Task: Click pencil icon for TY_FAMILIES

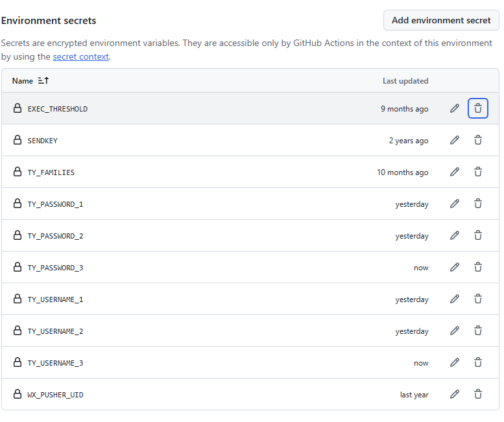Action: coord(455,172)
